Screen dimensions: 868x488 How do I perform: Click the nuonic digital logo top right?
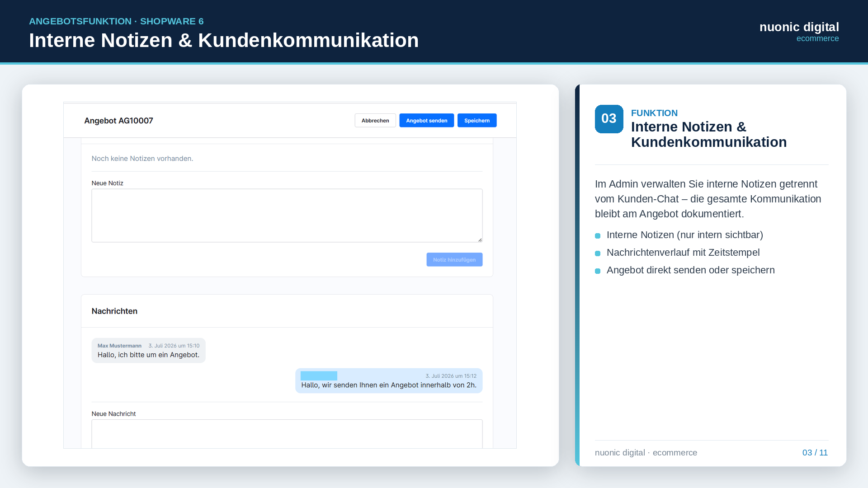click(799, 32)
